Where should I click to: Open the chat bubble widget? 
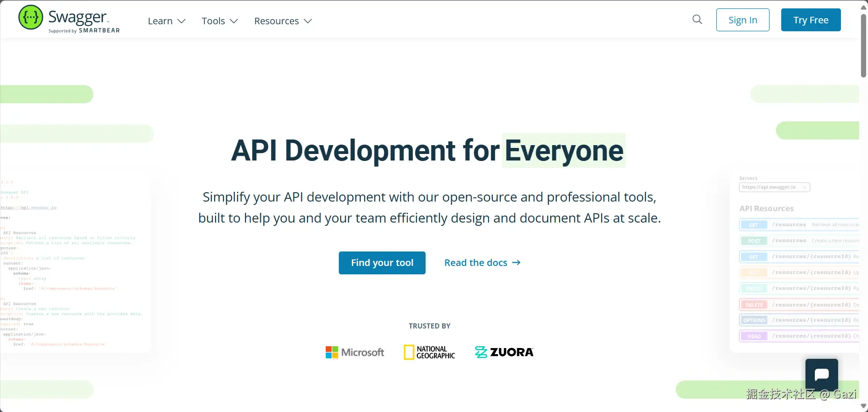coord(821,375)
